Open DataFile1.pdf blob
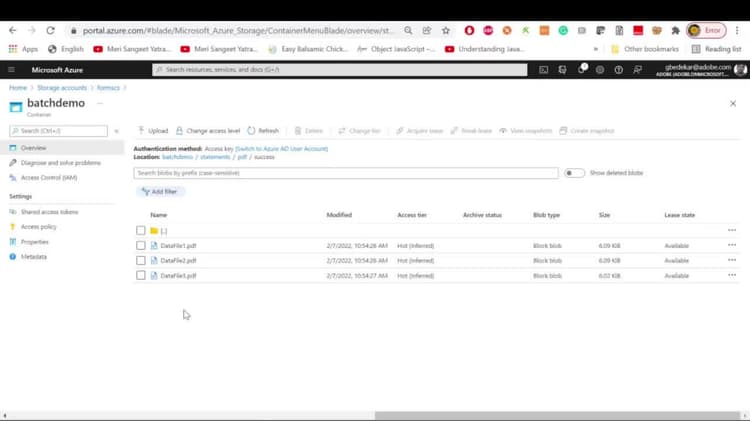The height and width of the screenshot is (421, 750). tap(178, 245)
